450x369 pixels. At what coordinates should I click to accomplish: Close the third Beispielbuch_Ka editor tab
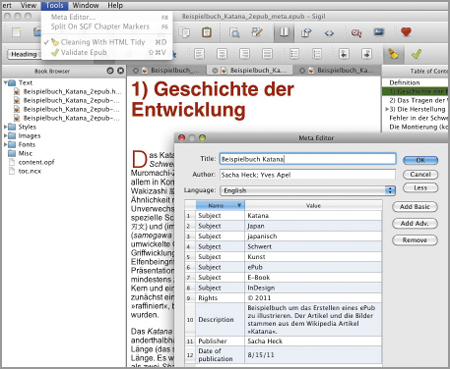[302, 71]
